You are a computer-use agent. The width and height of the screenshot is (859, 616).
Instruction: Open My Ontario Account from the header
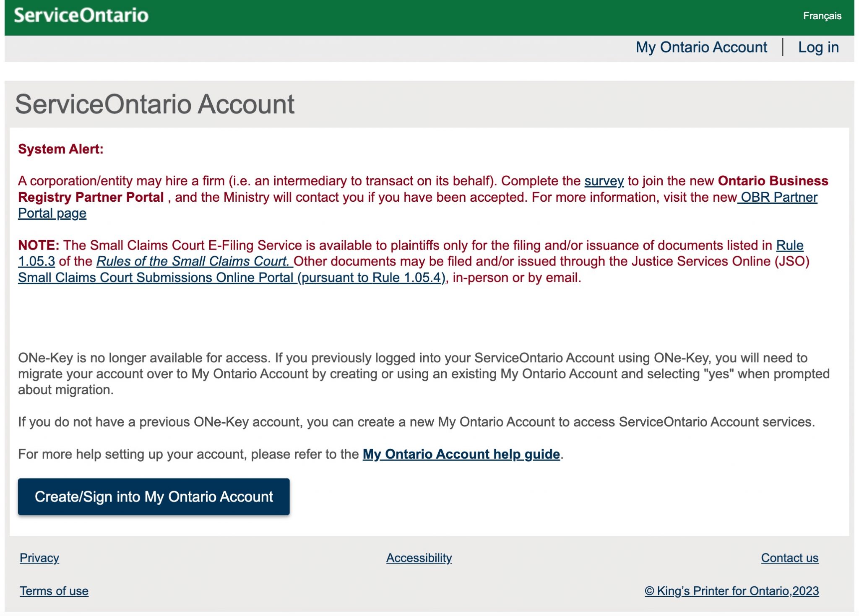point(701,47)
